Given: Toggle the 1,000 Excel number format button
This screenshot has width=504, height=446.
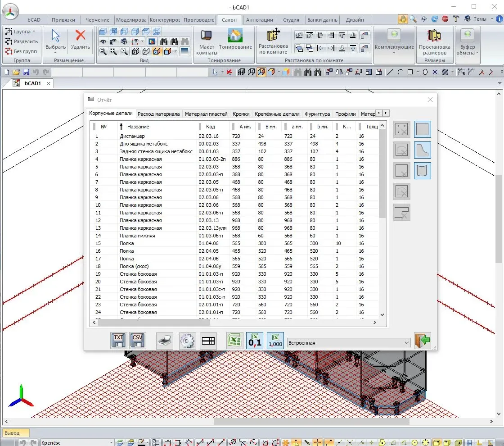Looking at the screenshot, I should point(275,341).
